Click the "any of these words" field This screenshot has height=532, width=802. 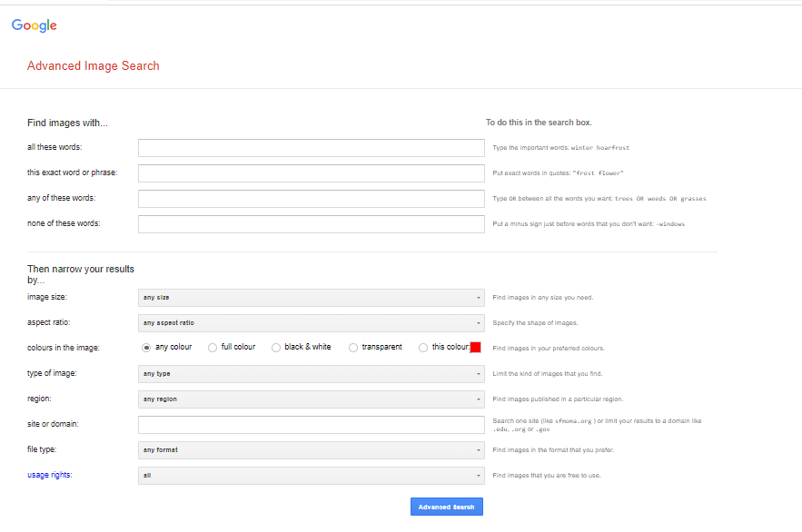311,198
